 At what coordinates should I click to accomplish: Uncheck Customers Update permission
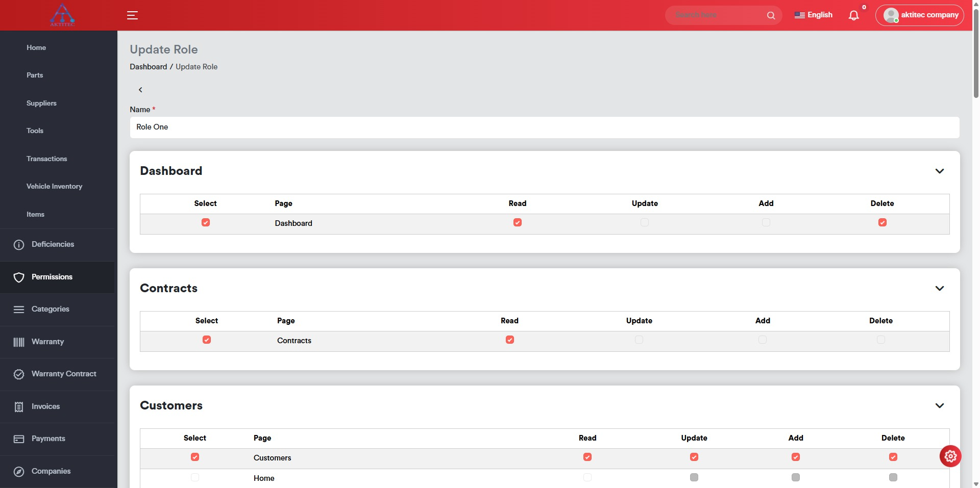coord(694,457)
